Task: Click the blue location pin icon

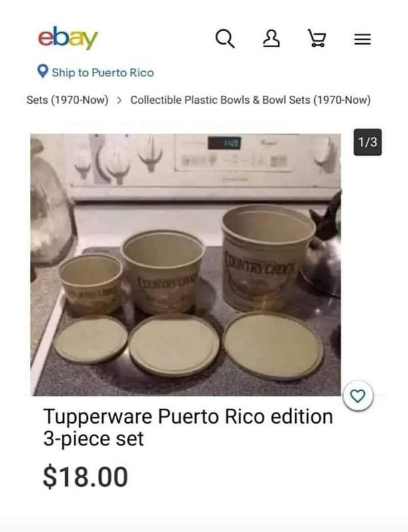Action: pos(43,71)
